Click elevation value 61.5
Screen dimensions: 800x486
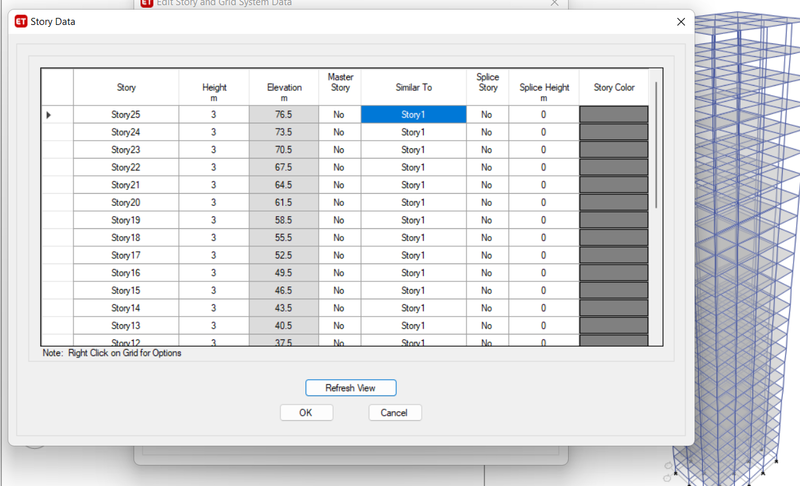click(x=284, y=202)
